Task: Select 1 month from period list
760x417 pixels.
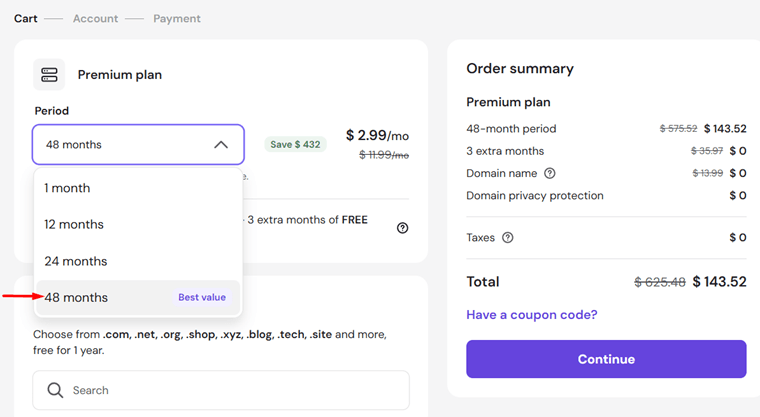Action: pos(138,188)
